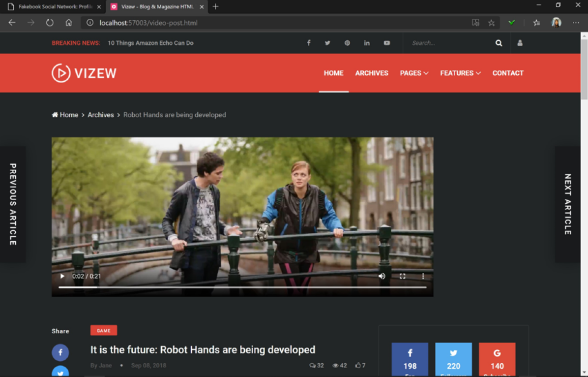Toggle video fullscreen mode

[402, 276]
